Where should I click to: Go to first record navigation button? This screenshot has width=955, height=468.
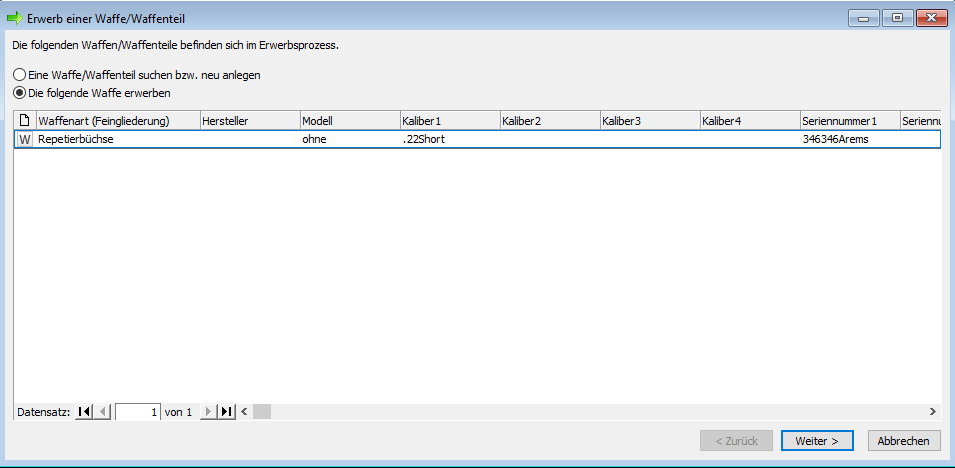click(85, 411)
